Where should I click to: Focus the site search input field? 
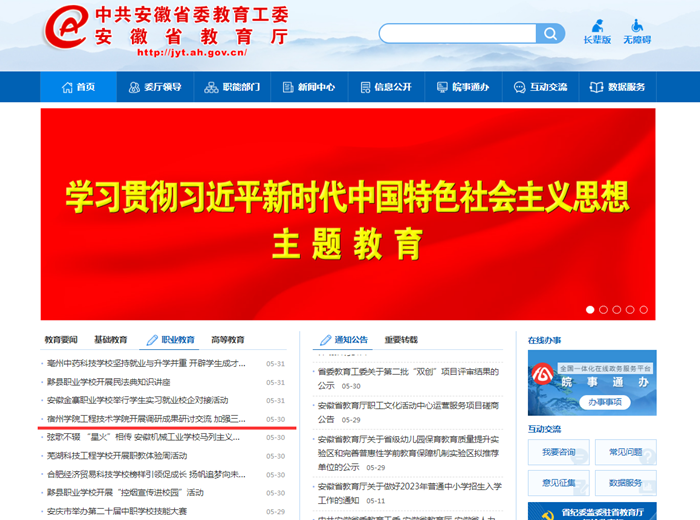click(457, 34)
